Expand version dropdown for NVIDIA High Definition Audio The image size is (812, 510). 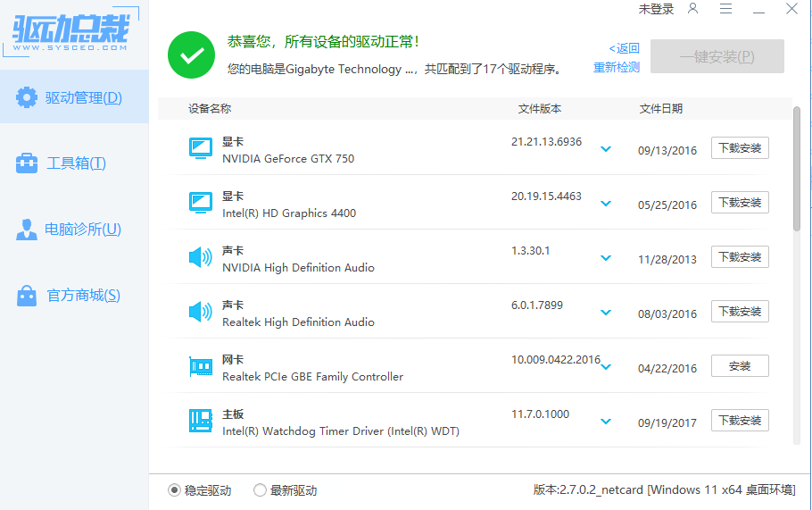tap(606, 258)
